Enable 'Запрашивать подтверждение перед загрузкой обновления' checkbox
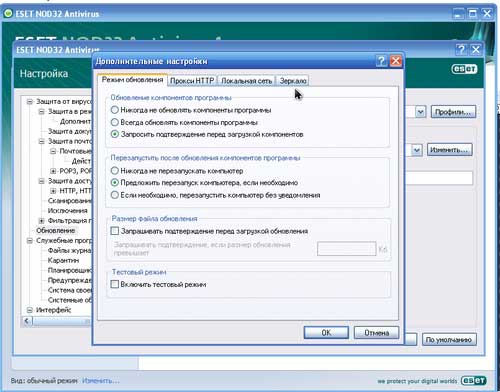 115,231
